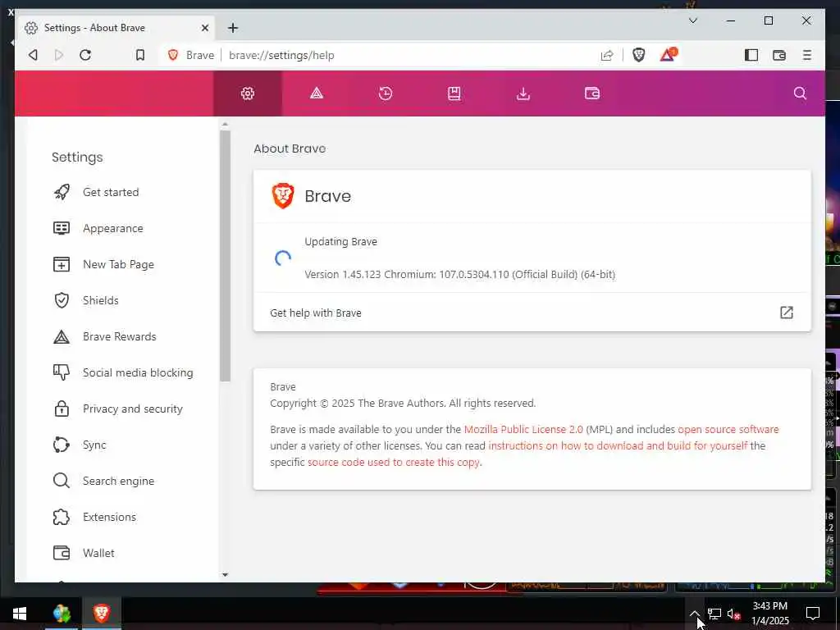The width and height of the screenshot is (840, 630).
Task: Open Brave Rewards settings section
Action: 119,336
